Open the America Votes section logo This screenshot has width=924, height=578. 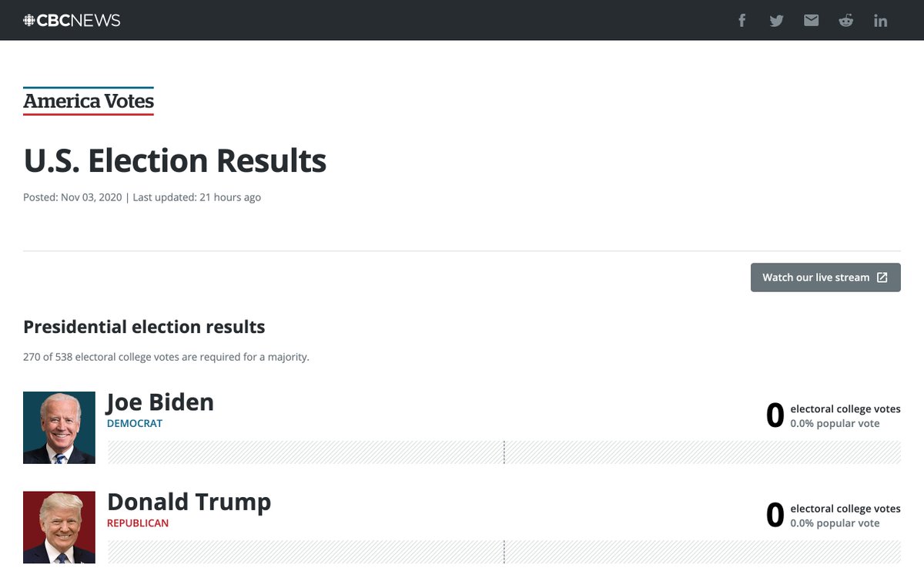click(89, 101)
